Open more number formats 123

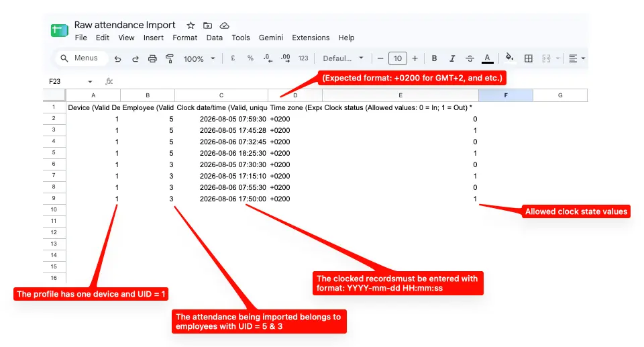[303, 58]
